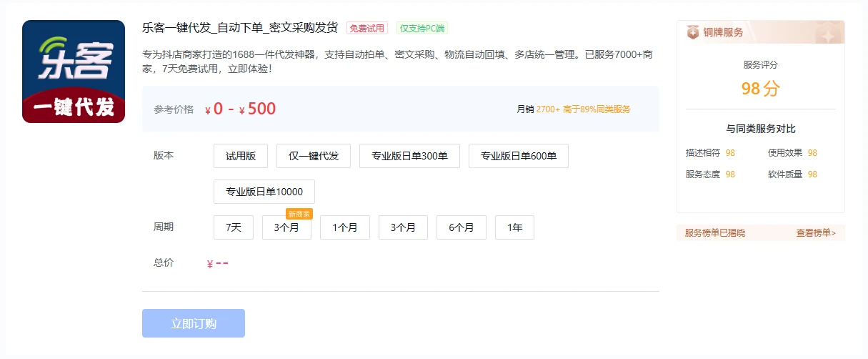Click the 软件质量 98 rating

pyautogui.click(x=792, y=174)
